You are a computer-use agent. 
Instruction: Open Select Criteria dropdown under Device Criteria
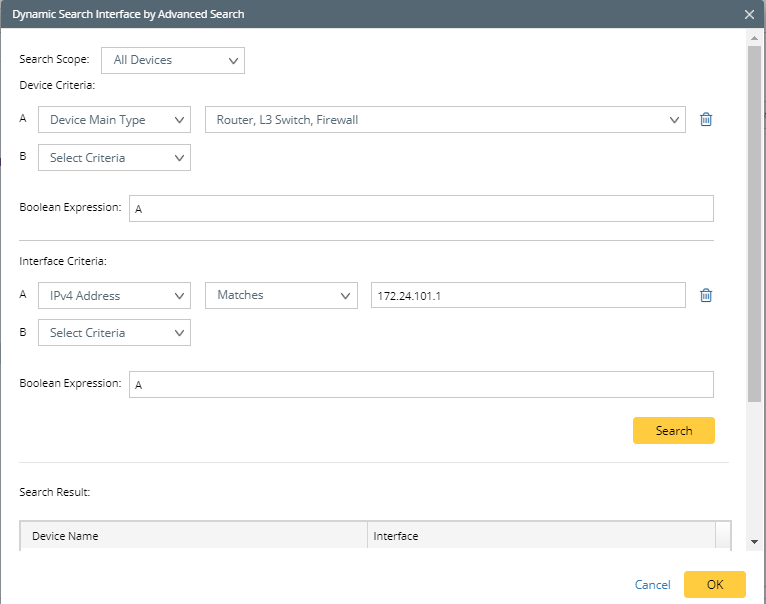tap(114, 158)
